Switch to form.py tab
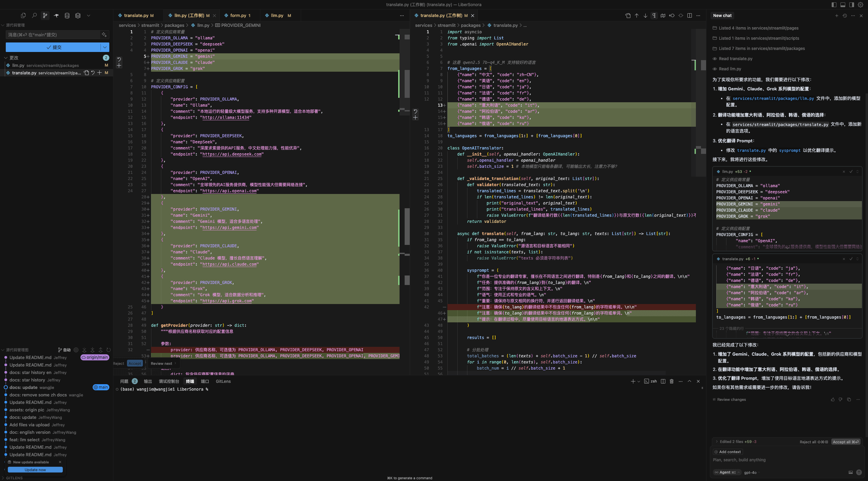This screenshot has height=481, width=868. (240, 16)
